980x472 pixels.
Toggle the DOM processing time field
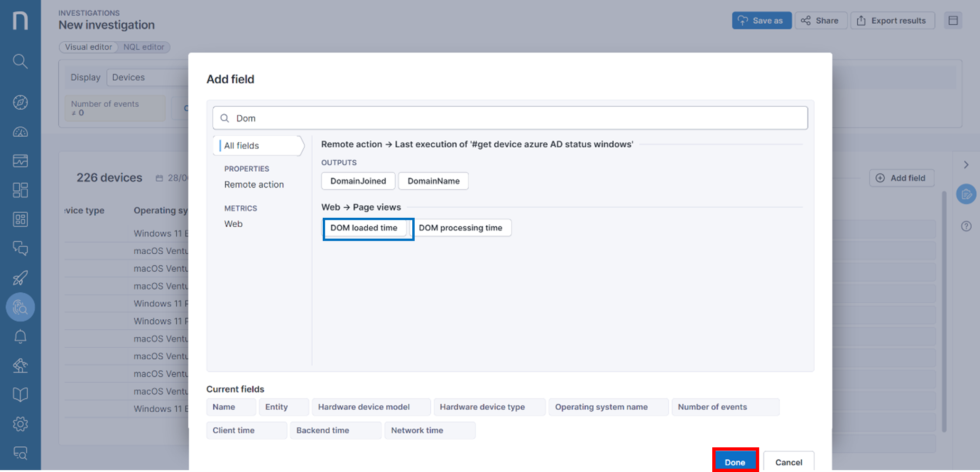pyautogui.click(x=462, y=228)
